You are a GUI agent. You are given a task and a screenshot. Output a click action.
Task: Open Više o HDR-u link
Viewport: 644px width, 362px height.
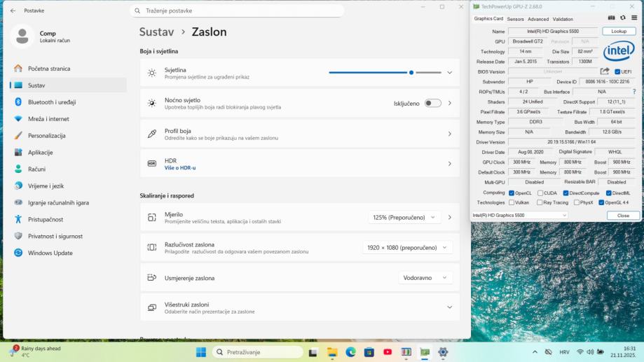point(180,168)
